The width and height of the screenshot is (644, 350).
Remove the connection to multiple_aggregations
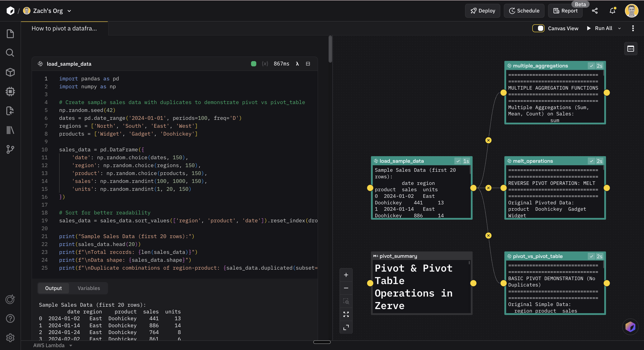click(488, 140)
